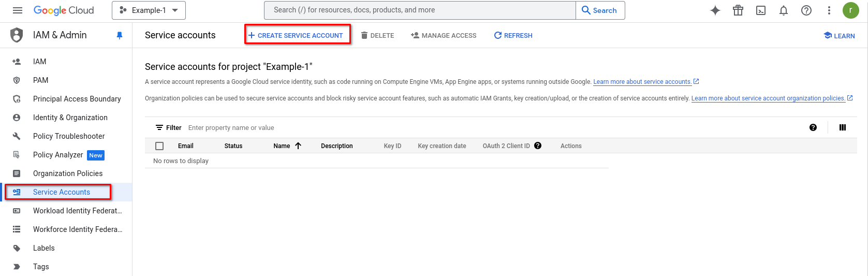Open the Learn panel

click(x=839, y=36)
